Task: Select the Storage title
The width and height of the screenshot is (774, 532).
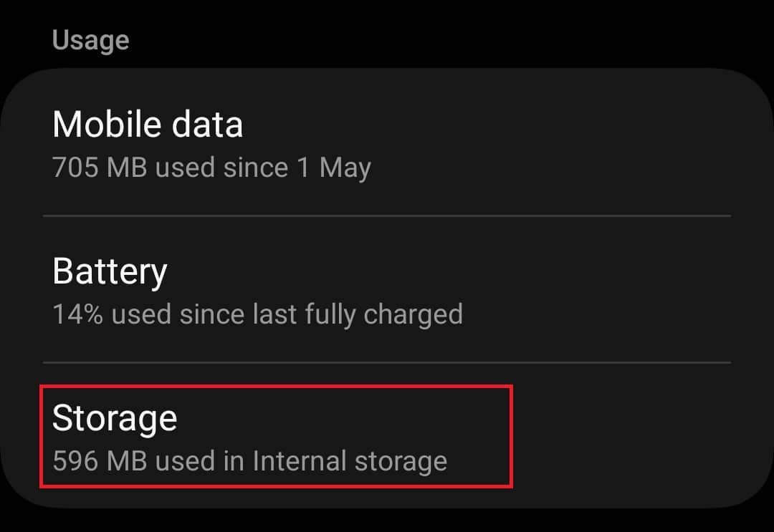Action: (x=115, y=417)
